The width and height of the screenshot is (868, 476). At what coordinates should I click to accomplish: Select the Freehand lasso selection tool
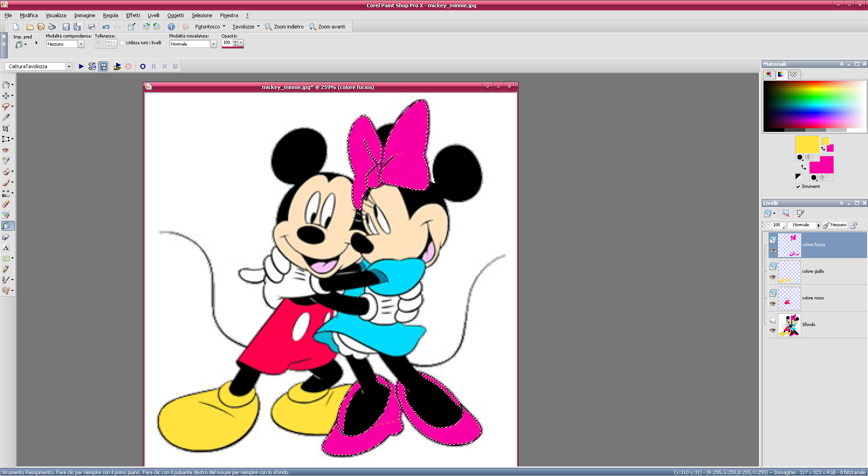coord(6,106)
